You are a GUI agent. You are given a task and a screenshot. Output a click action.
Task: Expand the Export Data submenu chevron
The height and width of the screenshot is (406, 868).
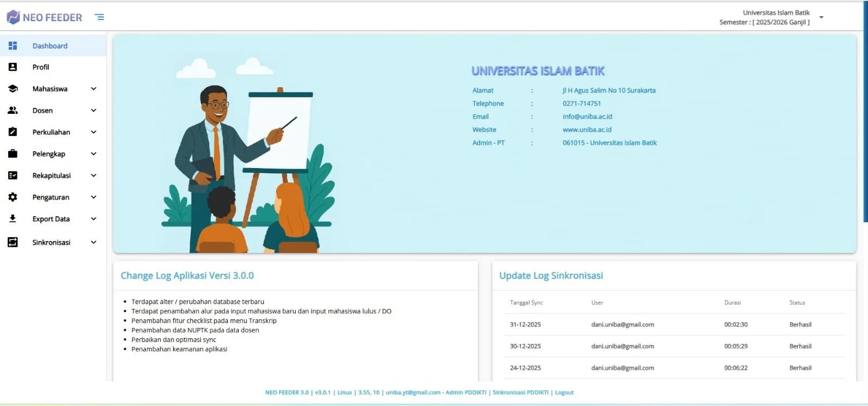[94, 219]
